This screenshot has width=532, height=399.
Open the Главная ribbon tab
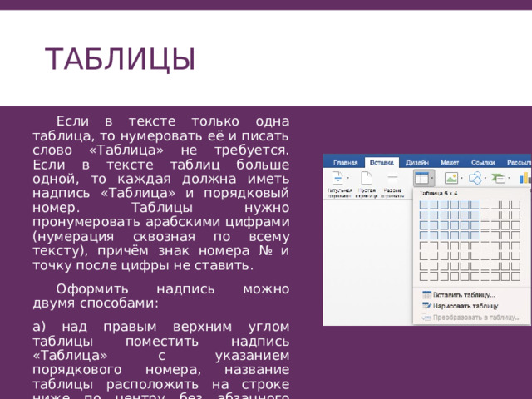pos(345,163)
